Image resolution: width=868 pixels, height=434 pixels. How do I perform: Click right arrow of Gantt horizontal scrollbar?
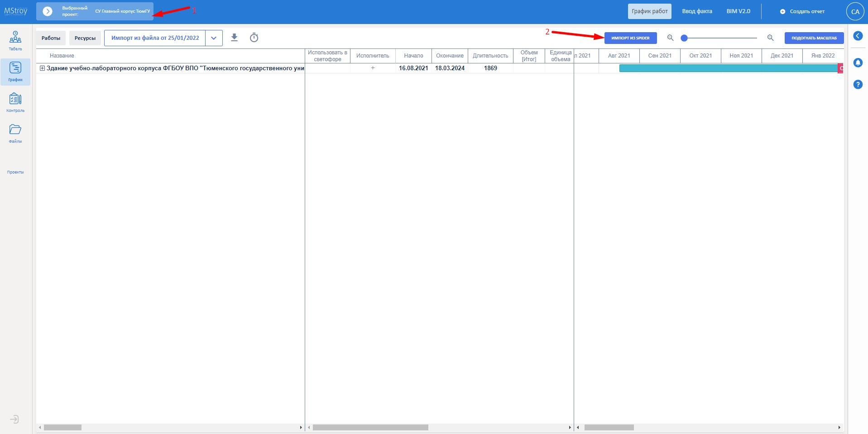coord(839,427)
